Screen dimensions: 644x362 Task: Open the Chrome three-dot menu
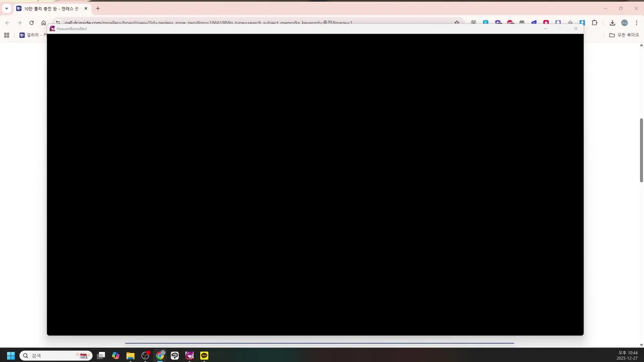[x=636, y=23]
